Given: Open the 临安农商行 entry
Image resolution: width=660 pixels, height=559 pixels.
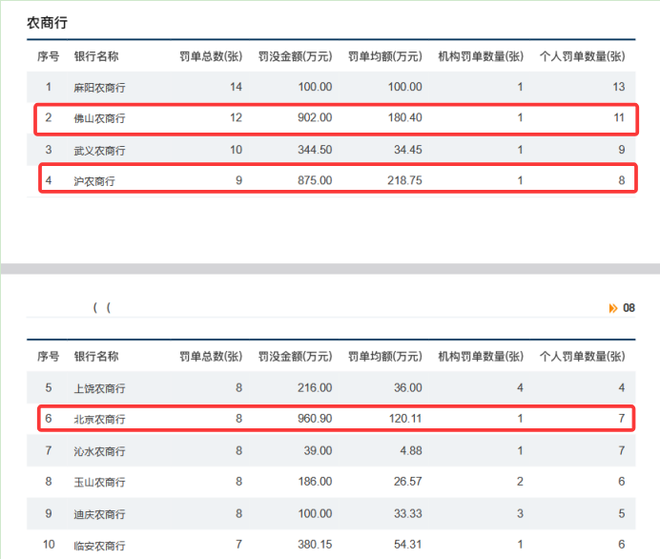Looking at the screenshot, I should [x=100, y=545].
